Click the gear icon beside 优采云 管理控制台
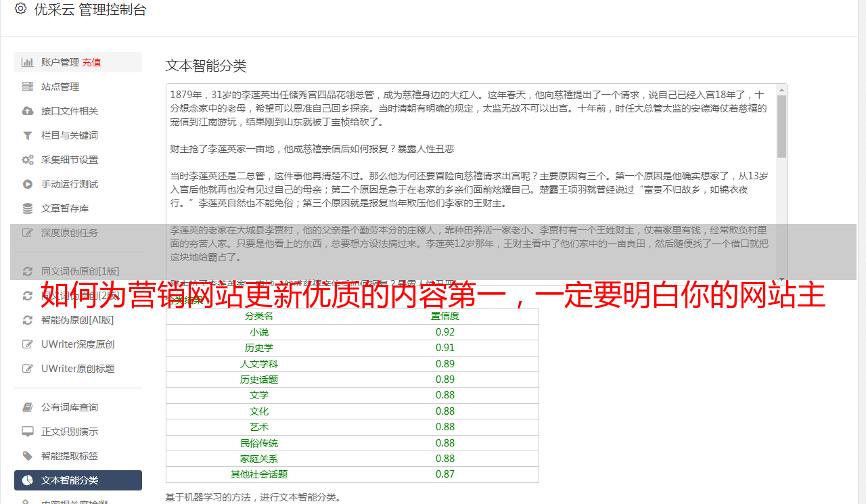 20,9
